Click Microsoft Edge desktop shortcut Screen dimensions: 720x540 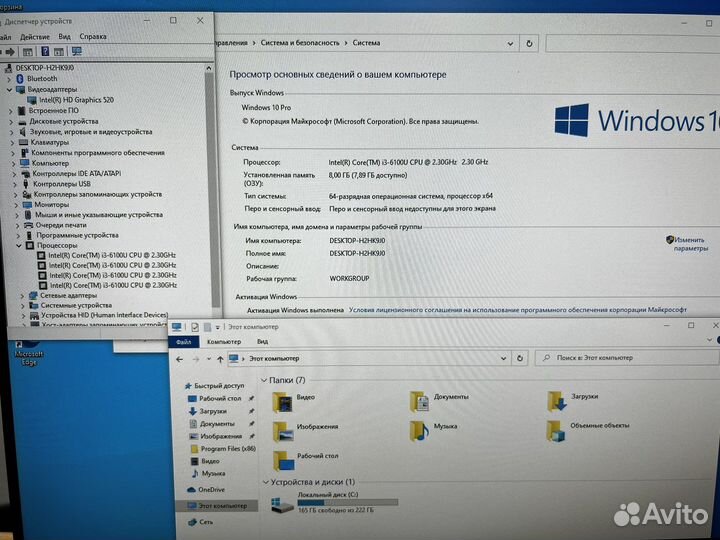(x=28, y=352)
